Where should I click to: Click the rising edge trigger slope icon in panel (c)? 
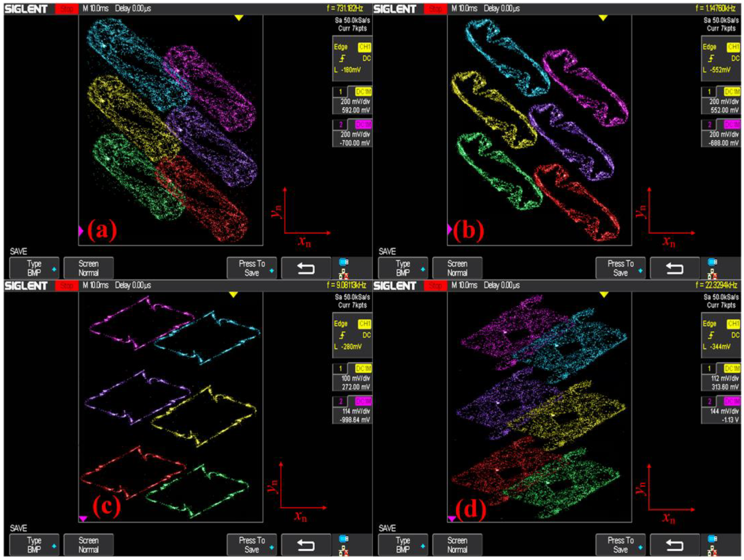coord(342,335)
